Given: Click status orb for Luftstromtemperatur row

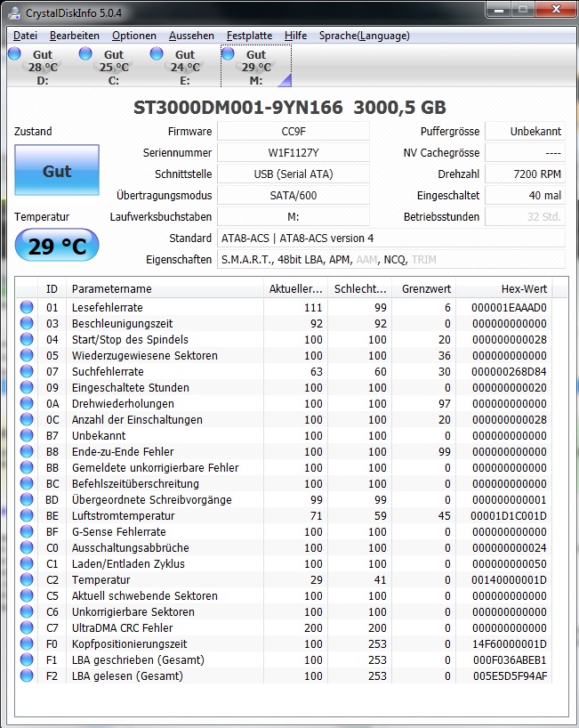Looking at the screenshot, I should pyautogui.click(x=27, y=515).
